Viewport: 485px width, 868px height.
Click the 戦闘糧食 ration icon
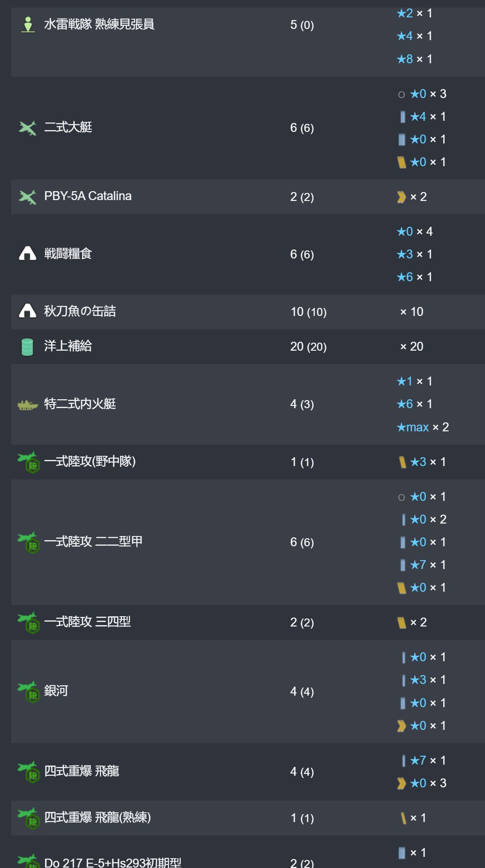(x=28, y=254)
